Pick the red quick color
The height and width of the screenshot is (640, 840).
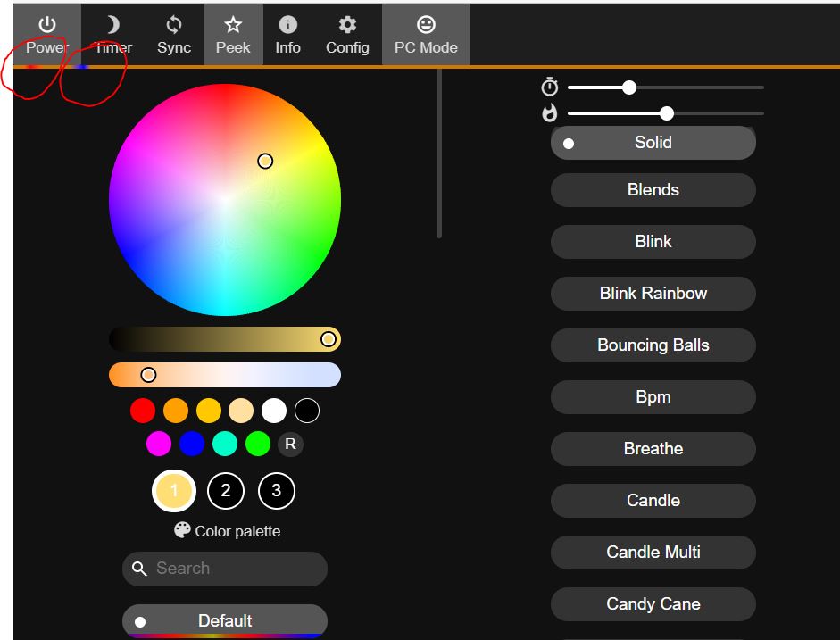coord(143,411)
